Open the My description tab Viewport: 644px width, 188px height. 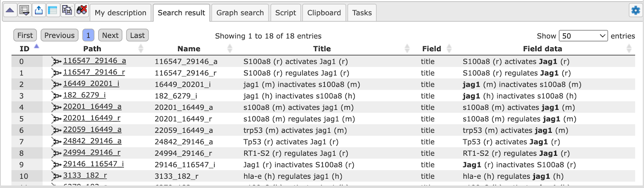tap(121, 13)
